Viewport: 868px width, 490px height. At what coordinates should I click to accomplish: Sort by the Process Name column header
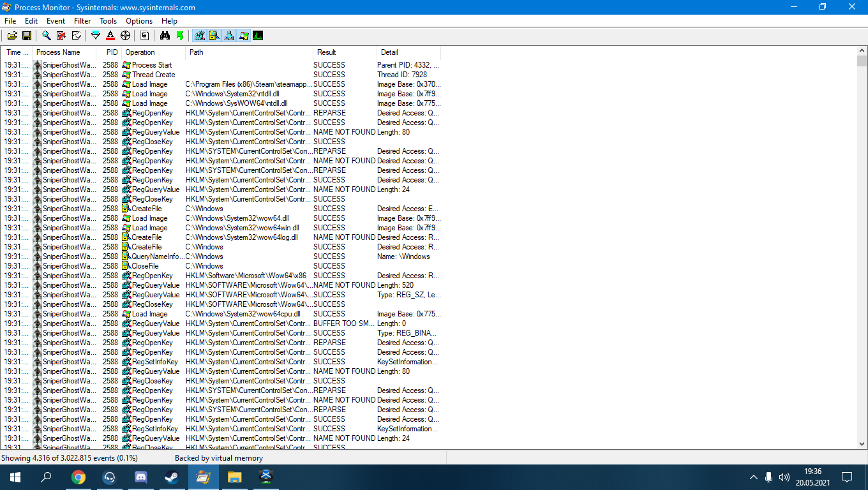click(64, 52)
